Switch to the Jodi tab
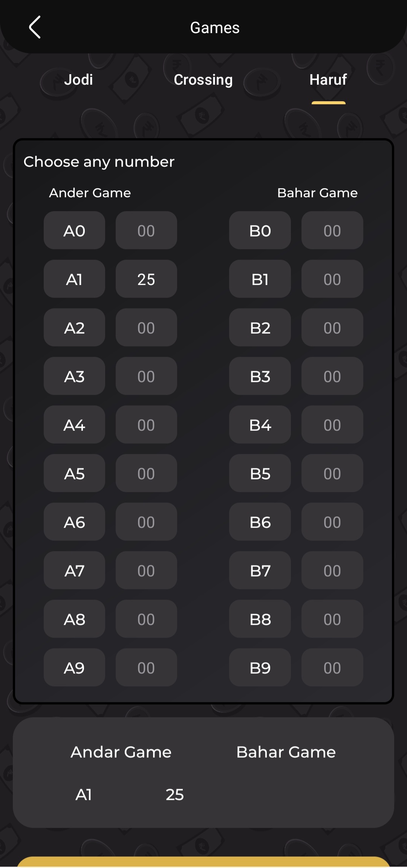 tap(78, 80)
